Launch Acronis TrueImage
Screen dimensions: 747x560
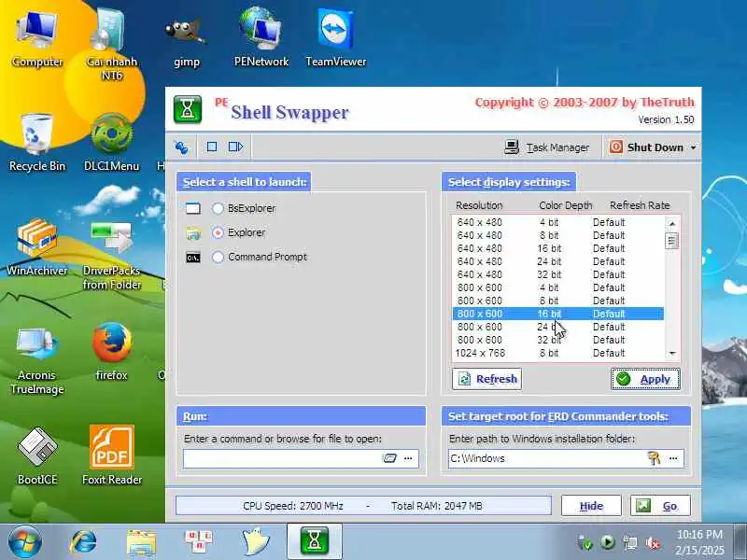[37, 360]
